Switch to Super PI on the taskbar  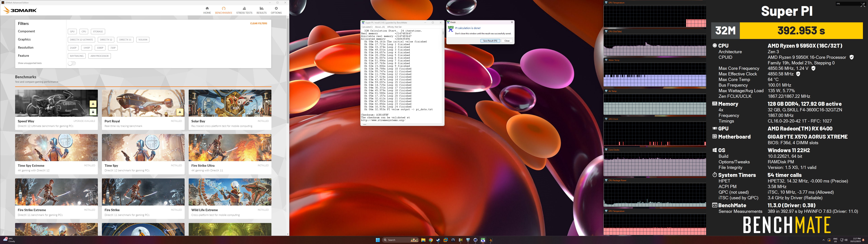483,240
